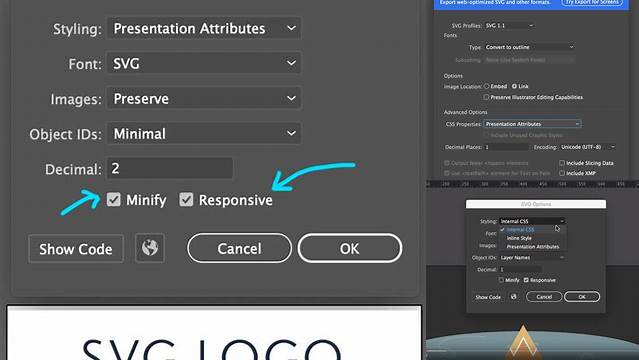Screen dimensions: 639x360
Task: Click the triangular gold logo artwork on canvas
Action: (524, 342)
